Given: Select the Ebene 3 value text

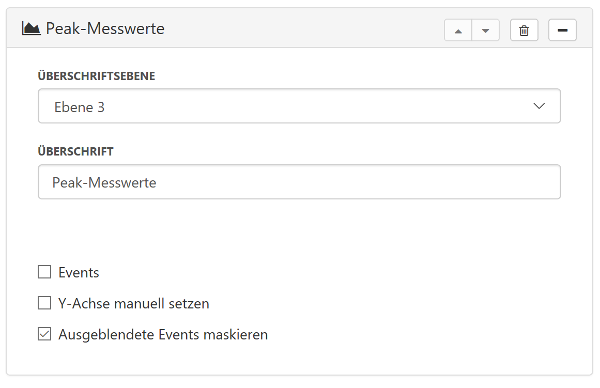Looking at the screenshot, I should tap(80, 107).
